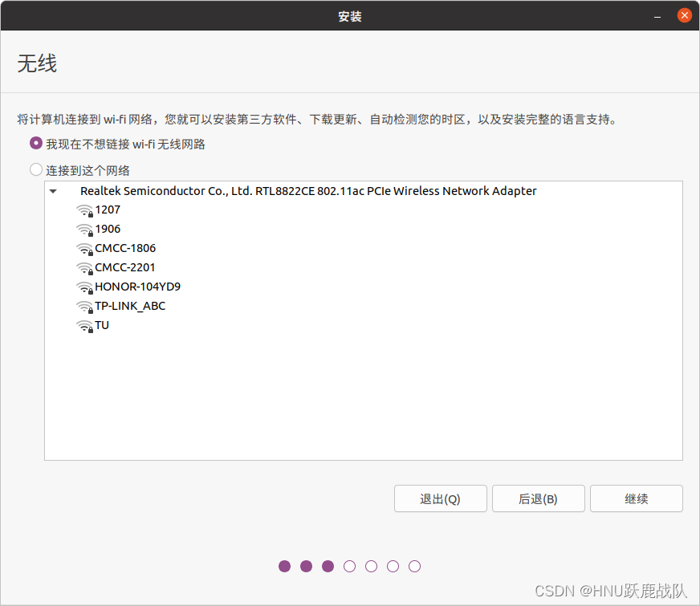The image size is (700, 606).
Task: Click the 后退(B) button to go back
Action: [x=538, y=498]
